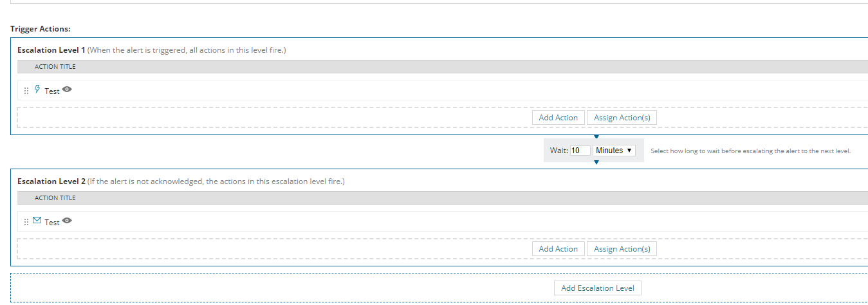This screenshot has height=305, width=868.
Task: Click the down arrow marker above the Wait box
Action: pyautogui.click(x=596, y=136)
